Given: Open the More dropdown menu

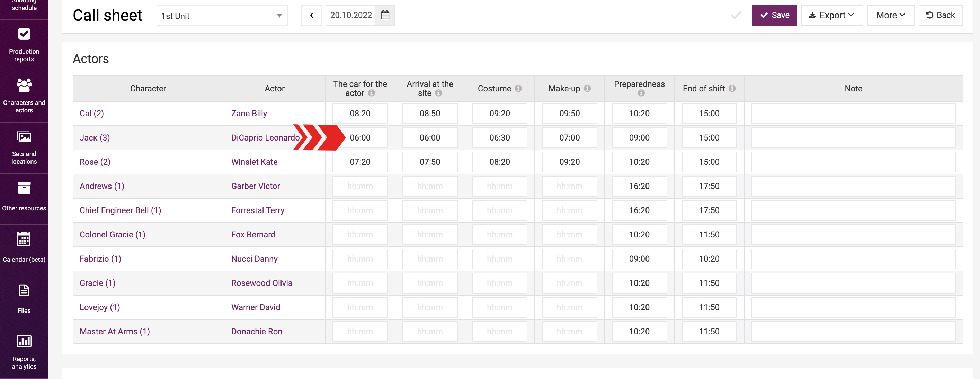Looking at the screenshot, I should (x=890, y=15).
